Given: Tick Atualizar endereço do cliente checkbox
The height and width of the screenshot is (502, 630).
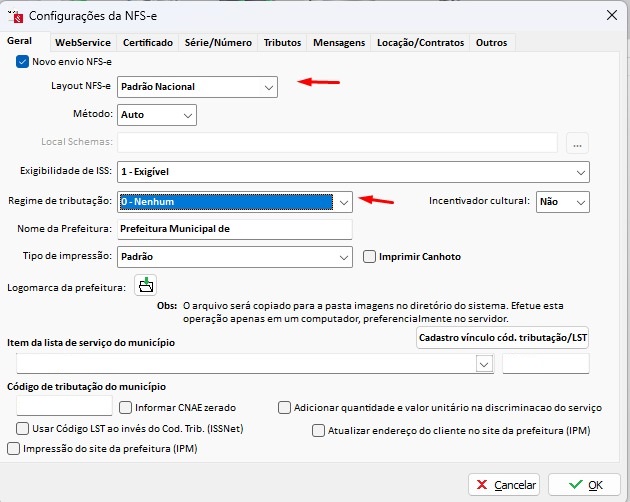Looking at the screenshot, I should pyautogui.click(x=319, y=431).
